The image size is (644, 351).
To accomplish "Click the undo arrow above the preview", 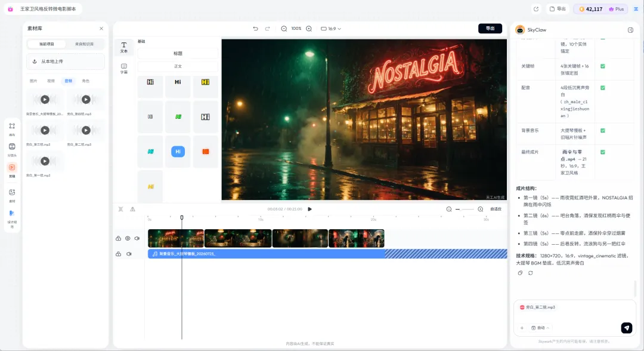I will click(x=255, y=29).
